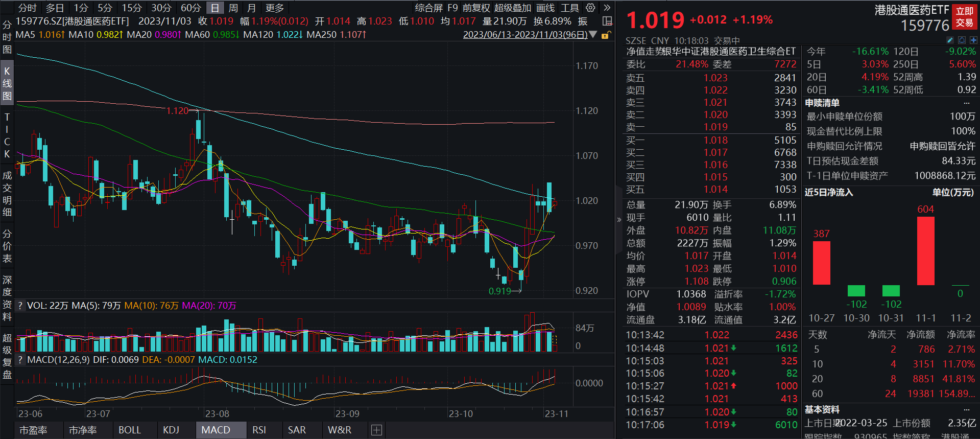980x439 pixels.
Task: Switch indicator to 市净率
Action: point(83,430)
